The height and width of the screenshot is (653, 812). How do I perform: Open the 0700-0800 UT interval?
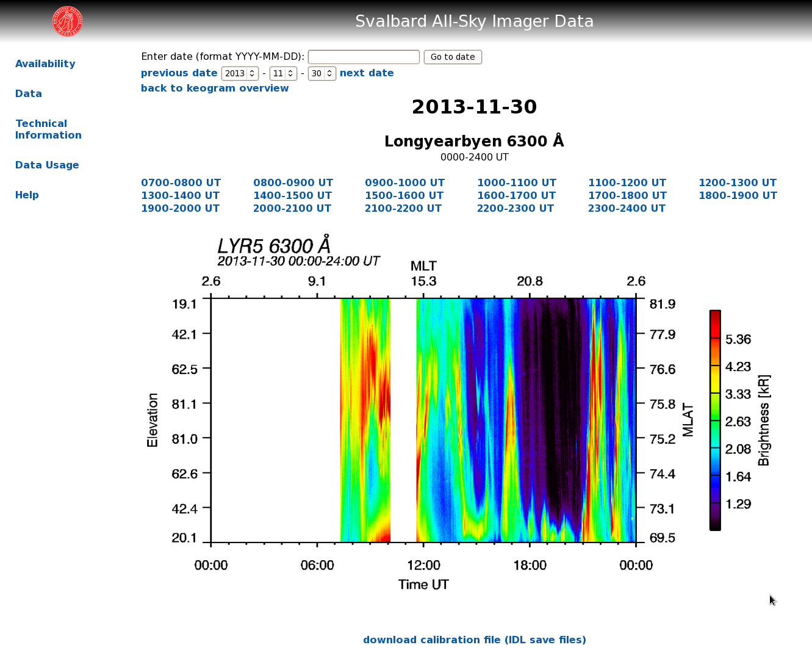[181, 182]
